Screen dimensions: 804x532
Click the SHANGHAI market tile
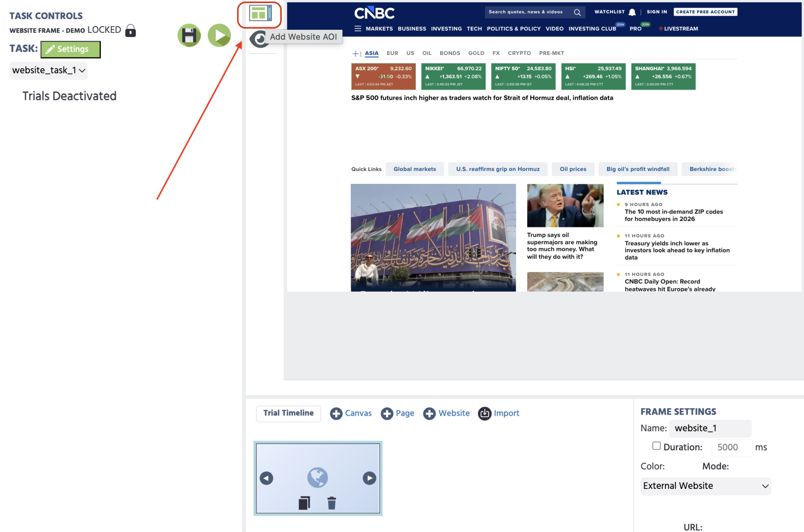tap(663, 76)
